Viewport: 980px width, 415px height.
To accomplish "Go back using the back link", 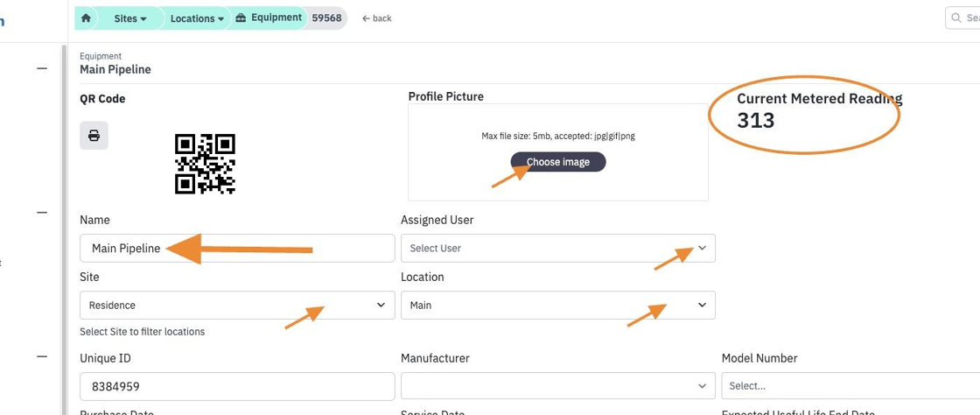I will [x=377, y=18].
